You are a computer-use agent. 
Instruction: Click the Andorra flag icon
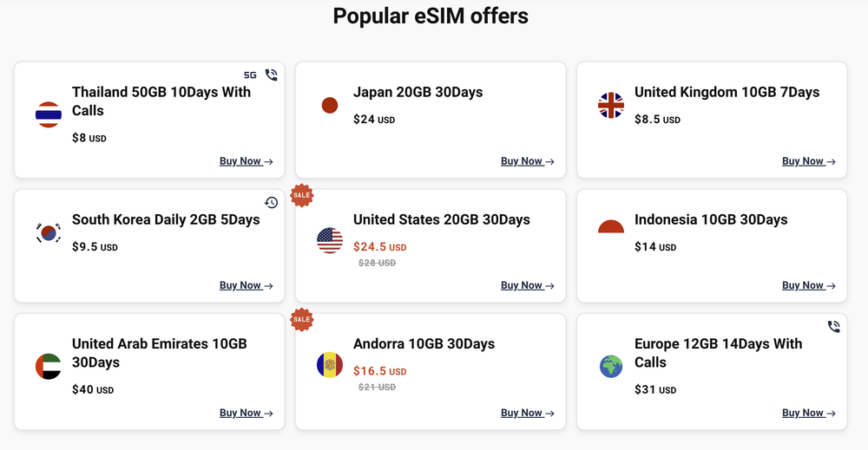tap(330, 365)
